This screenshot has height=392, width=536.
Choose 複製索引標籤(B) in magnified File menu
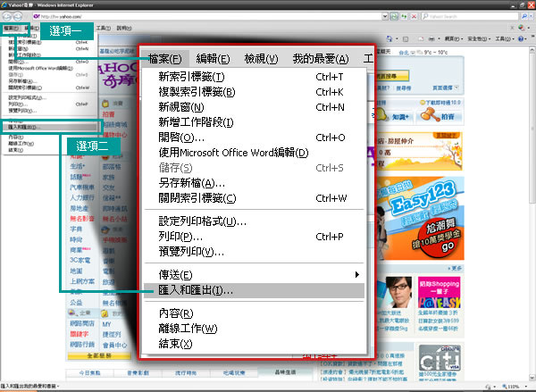tap(254, 92)
